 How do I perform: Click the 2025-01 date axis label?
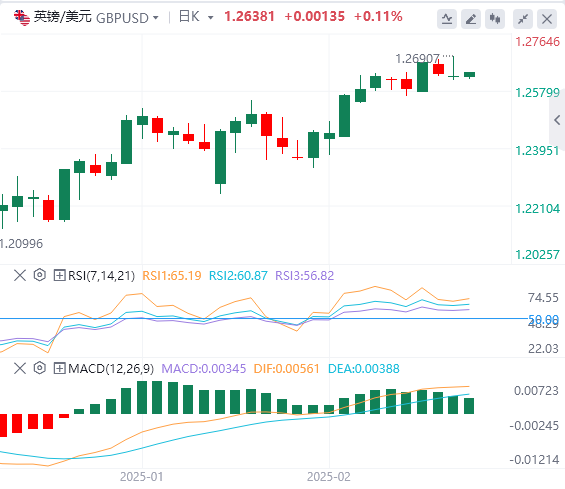click(x=142, y=477)
